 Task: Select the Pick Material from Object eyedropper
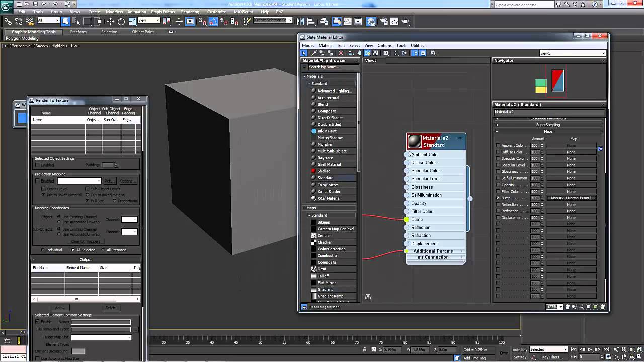pyautogui.click(x=314, y=53)
